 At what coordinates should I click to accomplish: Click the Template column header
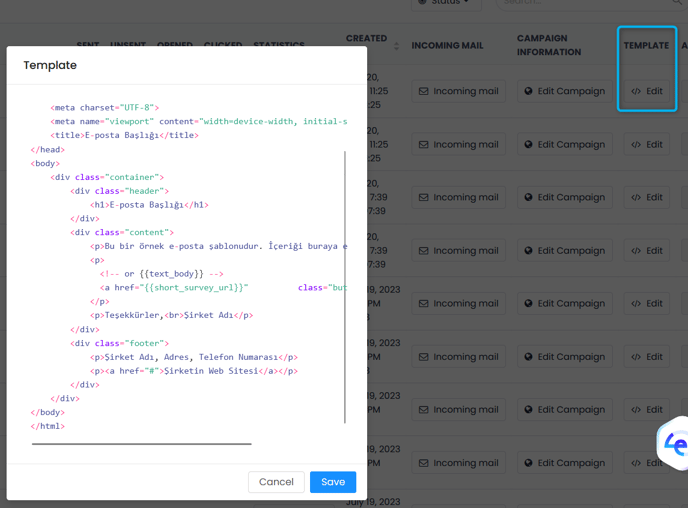(646, 46)
